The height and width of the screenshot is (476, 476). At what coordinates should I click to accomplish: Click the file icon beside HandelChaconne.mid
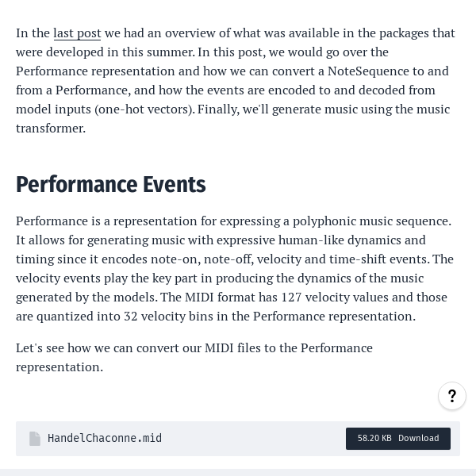[x=35, y=439]
